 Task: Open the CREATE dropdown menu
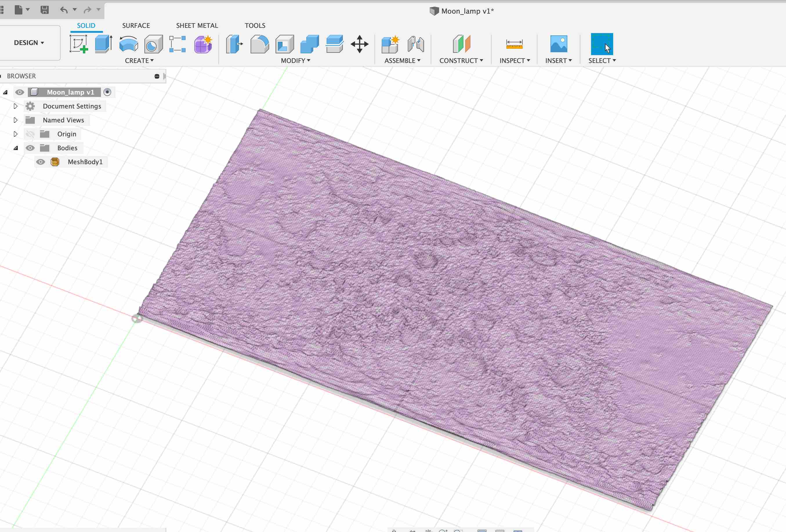139,61
